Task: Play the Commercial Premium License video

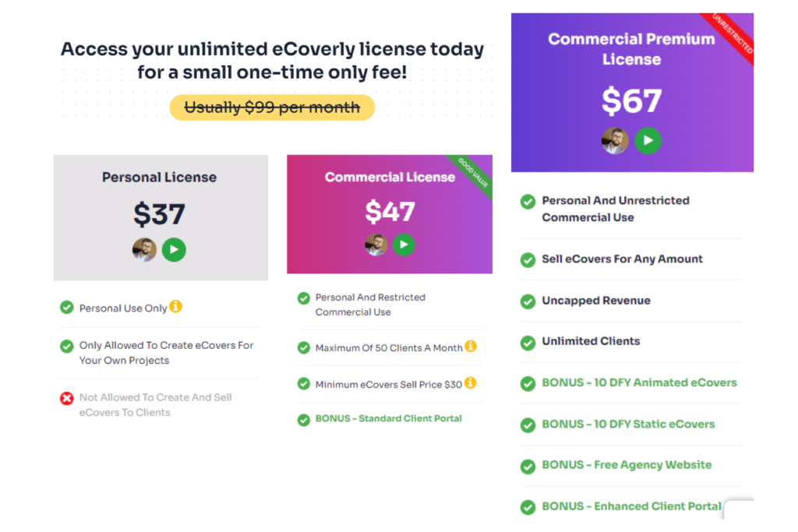Action: click(648, 141)
